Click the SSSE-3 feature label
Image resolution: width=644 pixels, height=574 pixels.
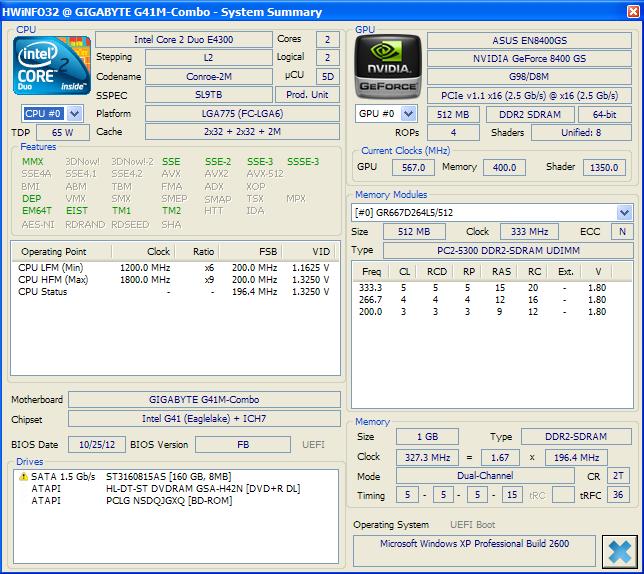click(303, 162)
